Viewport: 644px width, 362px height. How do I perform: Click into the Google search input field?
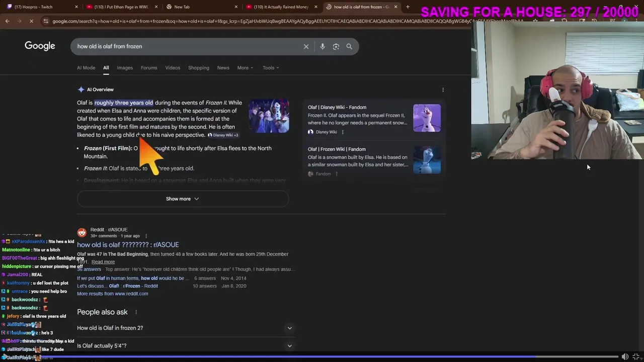point(186,46)
